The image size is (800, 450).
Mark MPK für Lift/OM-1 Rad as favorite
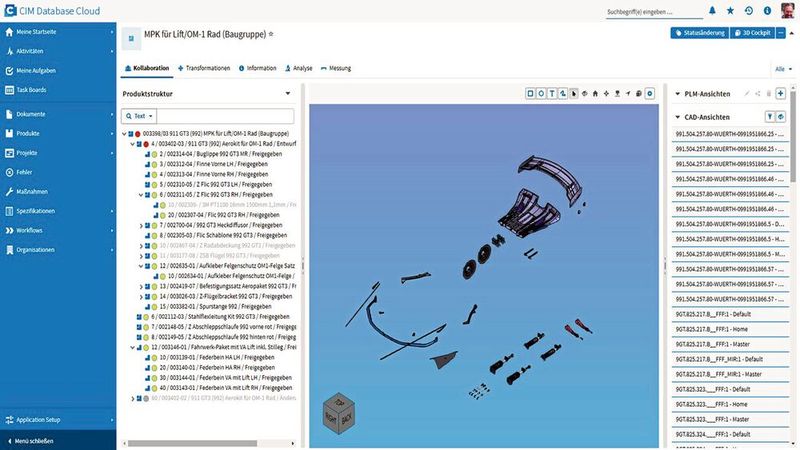point(271,34)
